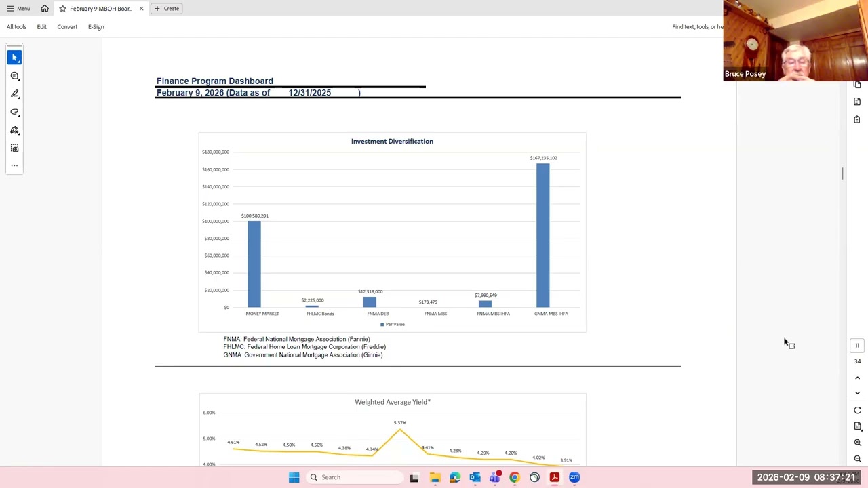The width and height of the screenshot is (868, 488).
Task: Go to previous page with up chevron
Action: [857, 378]
